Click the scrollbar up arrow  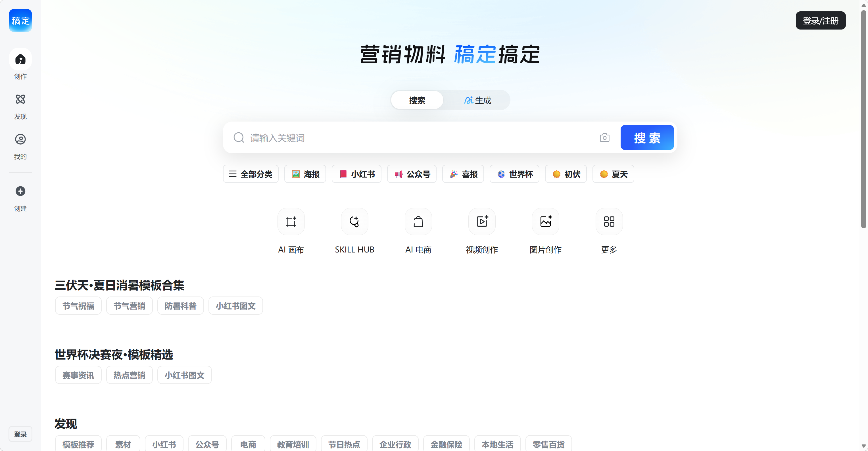click(x=864, y=5)
